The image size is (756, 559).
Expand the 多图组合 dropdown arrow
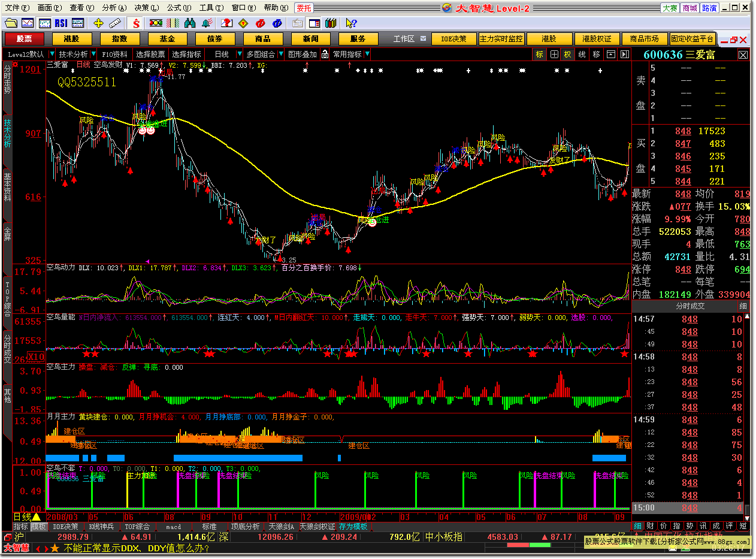[281, 54]
